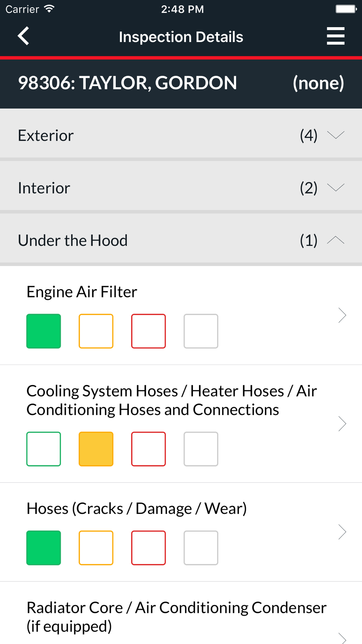This screenshot has width=362, height=644.
Task: Open Hoses Cracks/Damage/Wear details chevron
Action: pyautogui.click(x=342, y=532)
